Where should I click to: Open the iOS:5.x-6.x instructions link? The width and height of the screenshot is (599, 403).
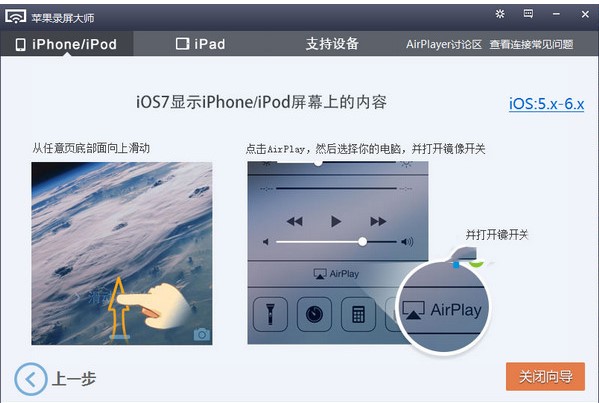(546, 104)
